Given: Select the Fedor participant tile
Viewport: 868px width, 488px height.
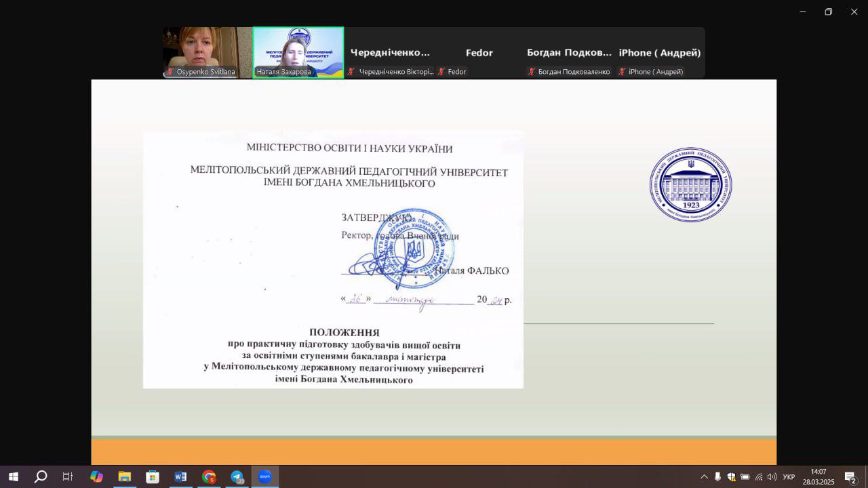Looking at the screenshot, I should click(x=479, y=53).
